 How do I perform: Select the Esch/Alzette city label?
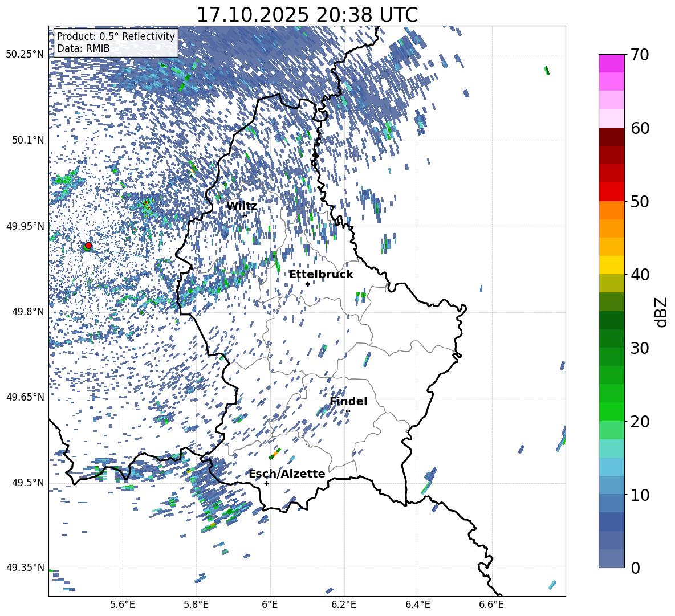click(287, 474)
